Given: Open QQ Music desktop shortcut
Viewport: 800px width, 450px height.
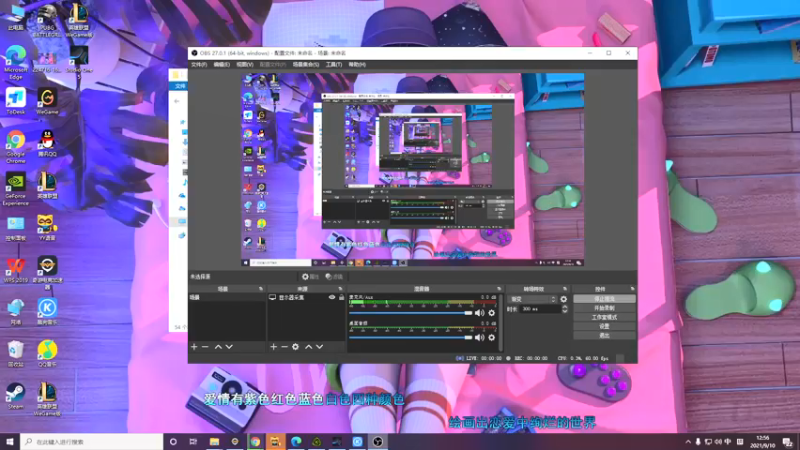Looking at the screenshot, I should [x=47, y=354].
